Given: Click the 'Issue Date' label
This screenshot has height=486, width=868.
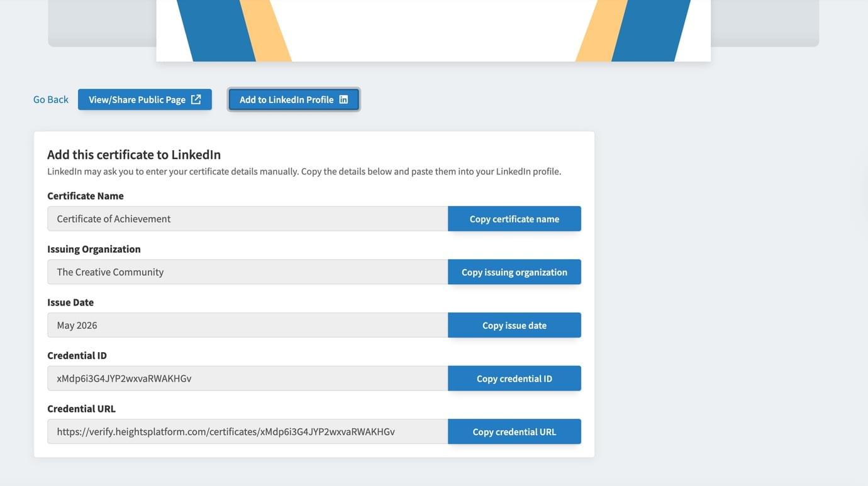Looking at the screenshot, I should 70,302.
